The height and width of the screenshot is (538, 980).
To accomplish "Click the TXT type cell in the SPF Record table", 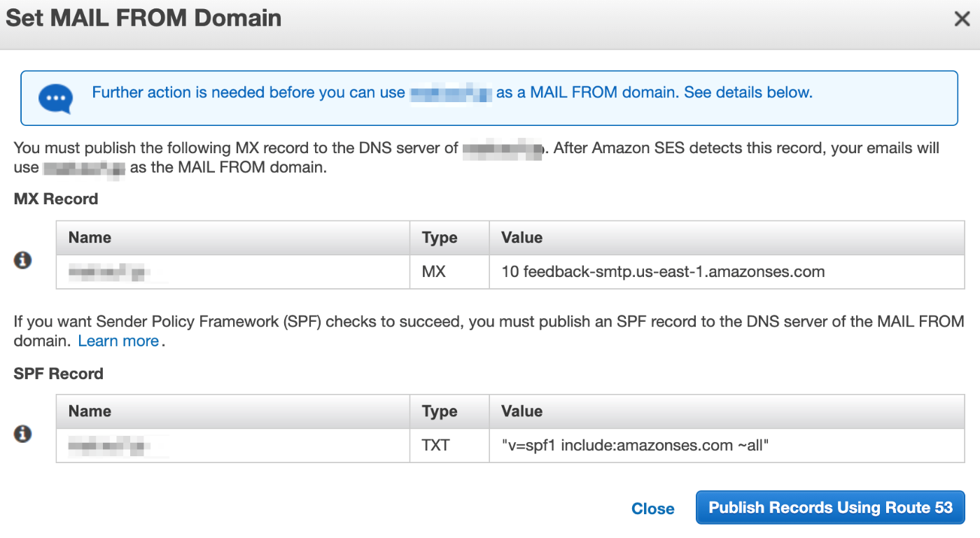I will click(449, 446).
